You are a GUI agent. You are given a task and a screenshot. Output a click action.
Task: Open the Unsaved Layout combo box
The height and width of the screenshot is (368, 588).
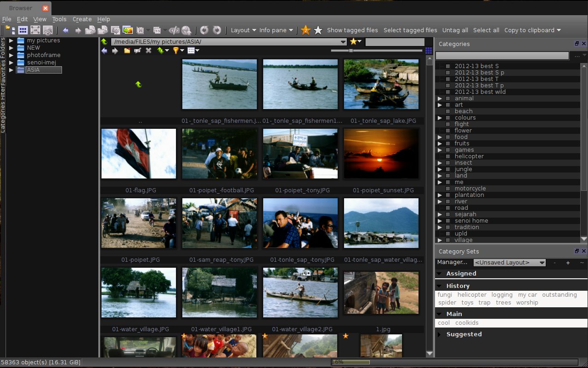(x=509, y=263)
